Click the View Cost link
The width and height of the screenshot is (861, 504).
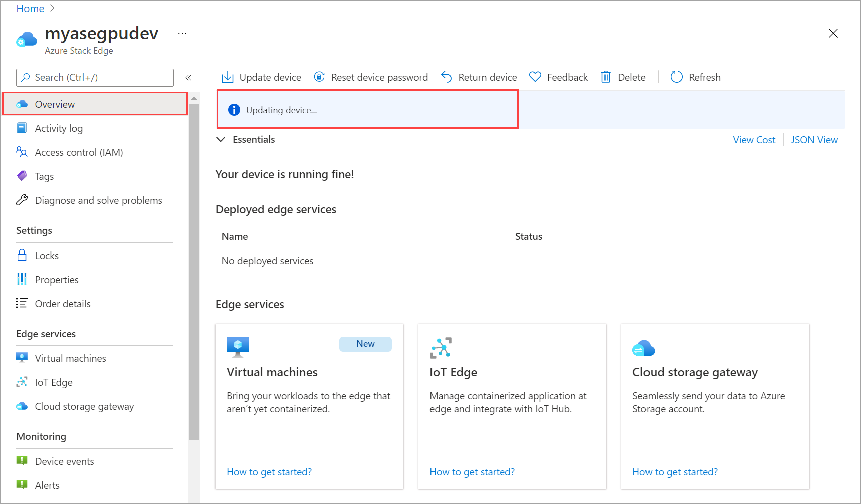(x=754, y=140)
